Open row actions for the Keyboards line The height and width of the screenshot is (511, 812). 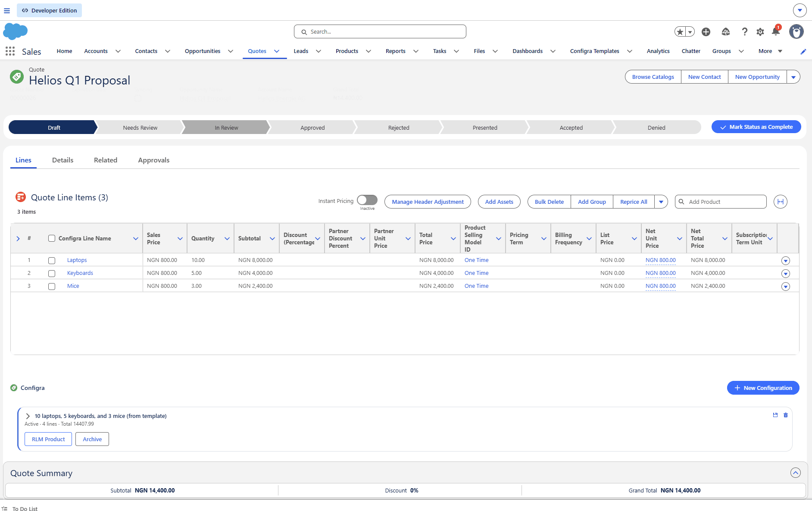tap(786, 274)
